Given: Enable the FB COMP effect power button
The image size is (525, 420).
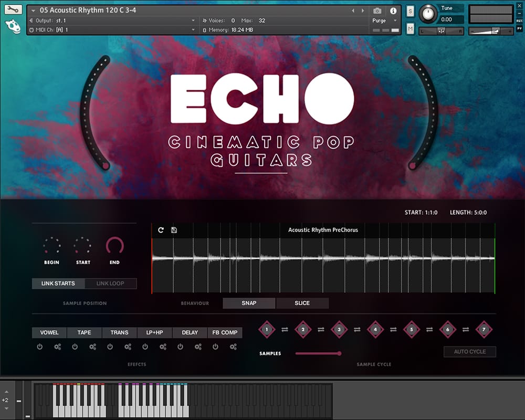Looking at the screenshot, I should 215,346.
